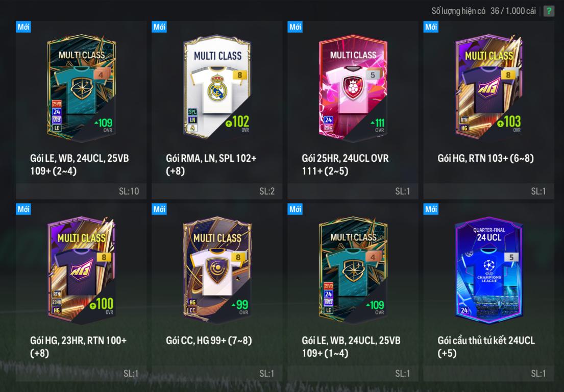
Task: Select the HG 100 OVR pack card
Action: pos(81,269)
